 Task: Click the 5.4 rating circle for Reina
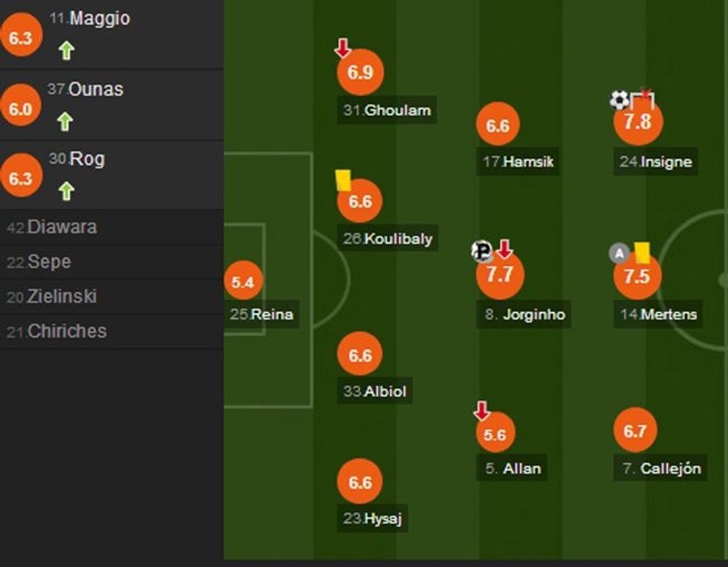[241, 282]
